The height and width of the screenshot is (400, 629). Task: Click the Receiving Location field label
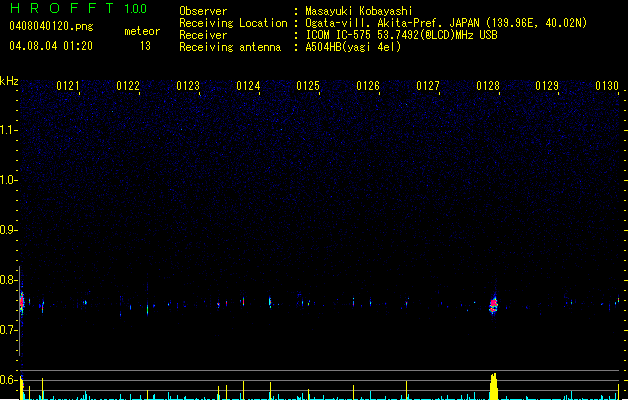[233, 23]
